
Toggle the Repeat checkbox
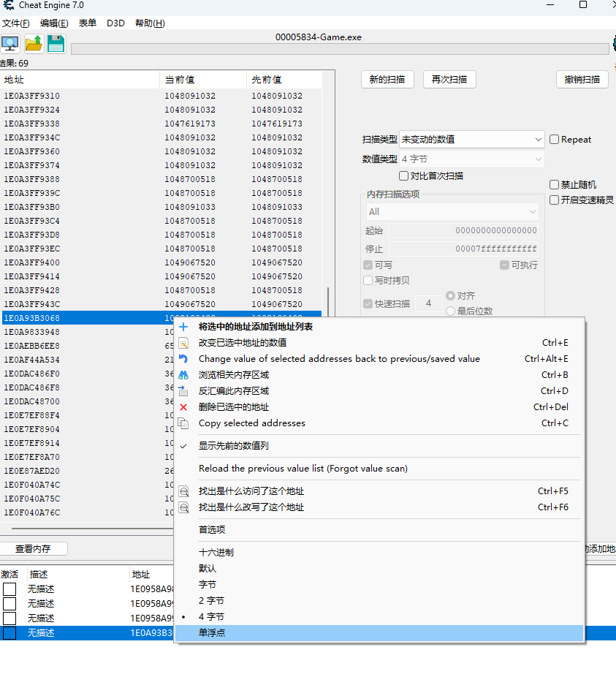click(x=555, y=140)
